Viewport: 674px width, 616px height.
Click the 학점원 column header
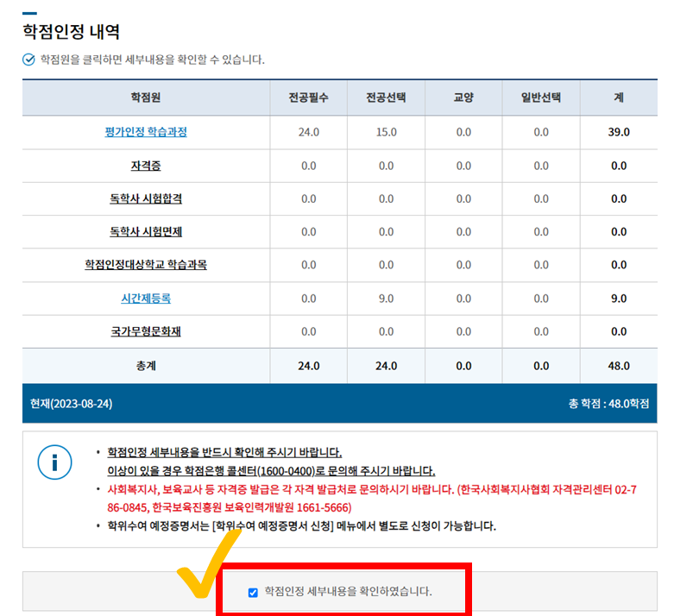tap(146, 97)
